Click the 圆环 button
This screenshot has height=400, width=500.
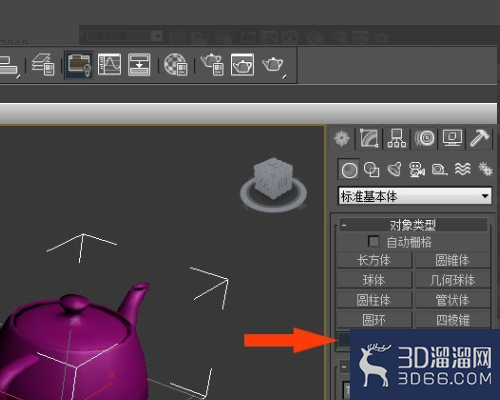tap(374, 320)
